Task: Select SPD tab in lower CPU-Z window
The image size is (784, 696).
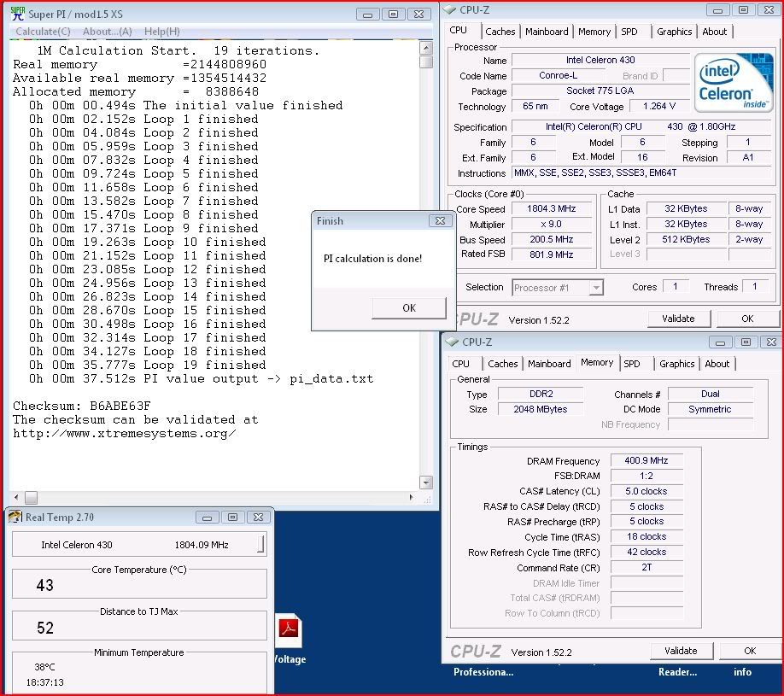Action: click(x=631, y=364)
